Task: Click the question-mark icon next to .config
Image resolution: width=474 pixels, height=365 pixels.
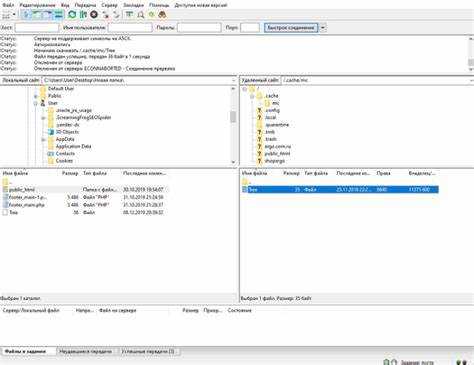Action: 259,110
